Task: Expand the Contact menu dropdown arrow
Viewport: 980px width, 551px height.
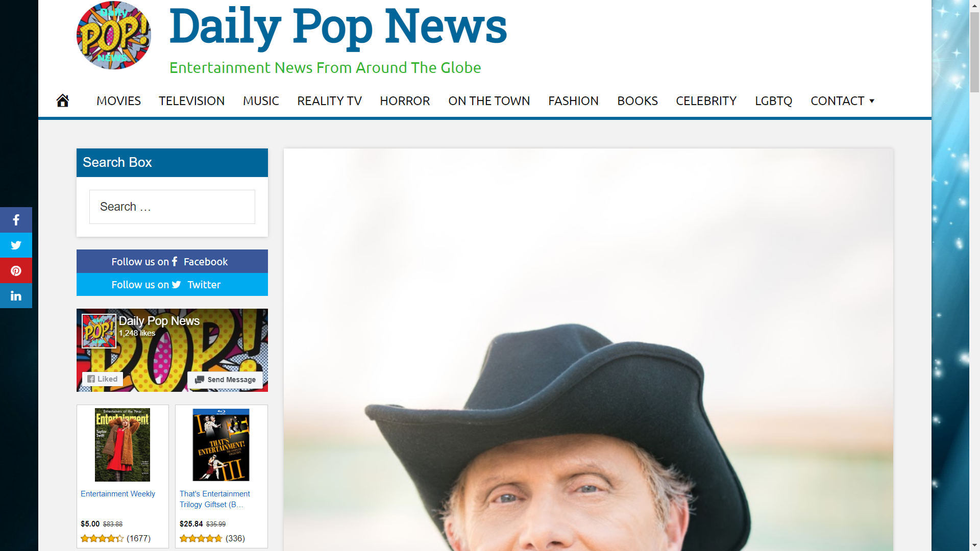Action: pos(872,101)
